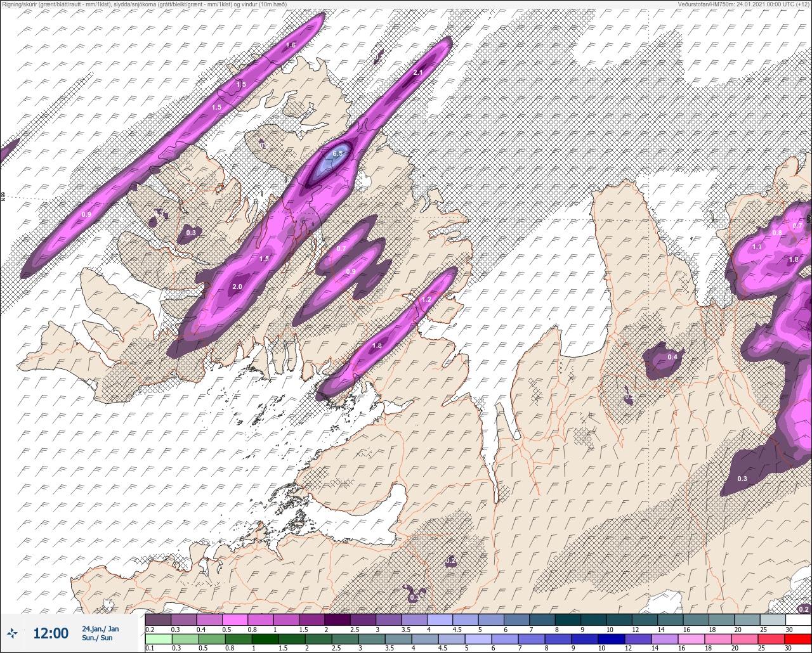Screen dimensions: 812x653
Task: Select the pale green 0.1 lower legend swatch
Action: 158,639
